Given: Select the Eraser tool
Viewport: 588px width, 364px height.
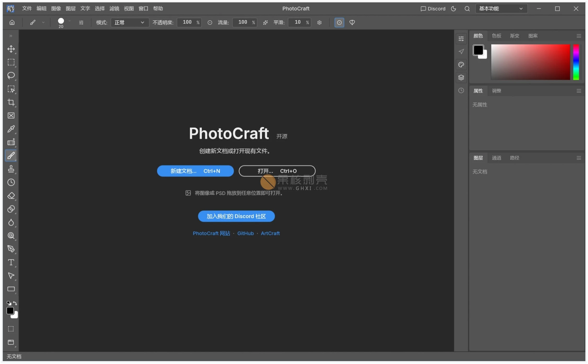Looking at the screenshot, I should 11,196.
